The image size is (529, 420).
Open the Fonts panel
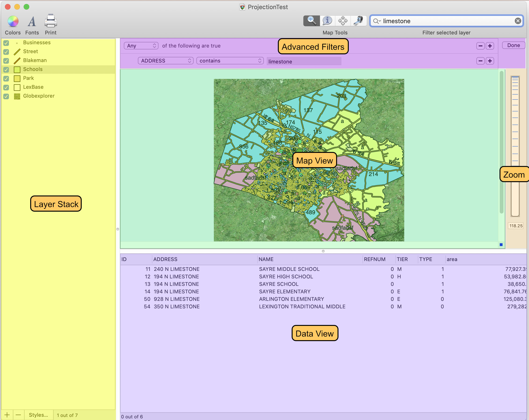(32, 22)
